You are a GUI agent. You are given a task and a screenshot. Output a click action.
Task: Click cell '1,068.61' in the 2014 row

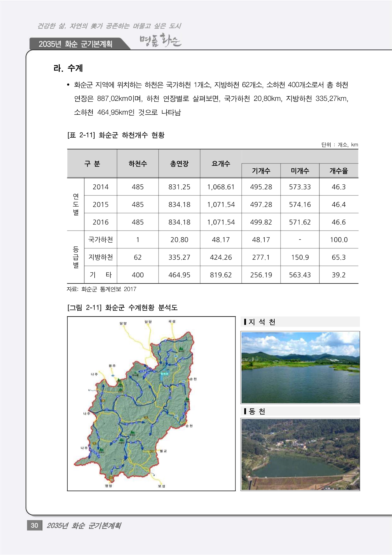click(x=221, y=187)
